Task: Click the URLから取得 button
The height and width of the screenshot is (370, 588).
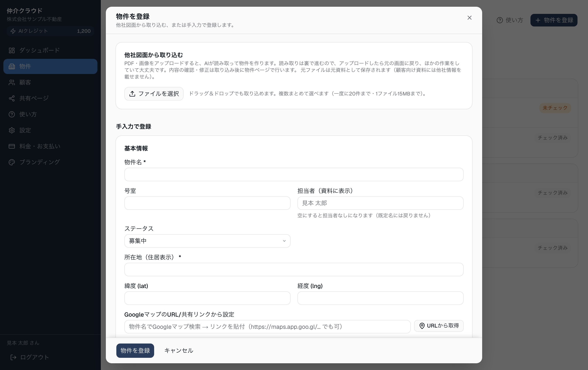Action: tap(439, 326)
